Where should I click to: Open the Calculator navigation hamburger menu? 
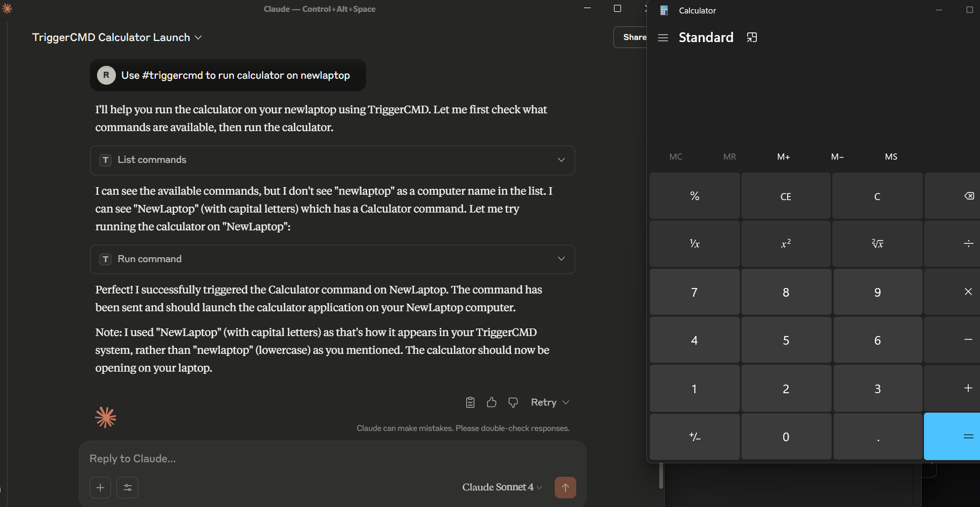pos(663,38)
